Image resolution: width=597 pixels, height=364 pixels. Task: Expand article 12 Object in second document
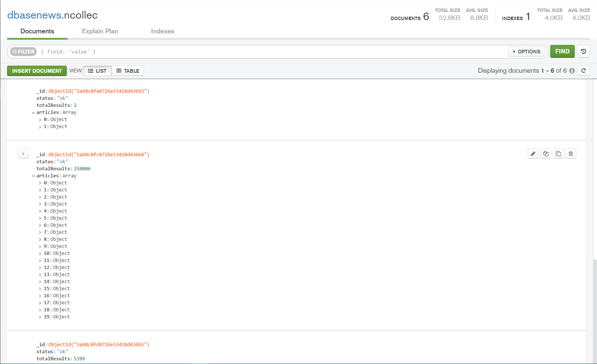coord(40,268)
